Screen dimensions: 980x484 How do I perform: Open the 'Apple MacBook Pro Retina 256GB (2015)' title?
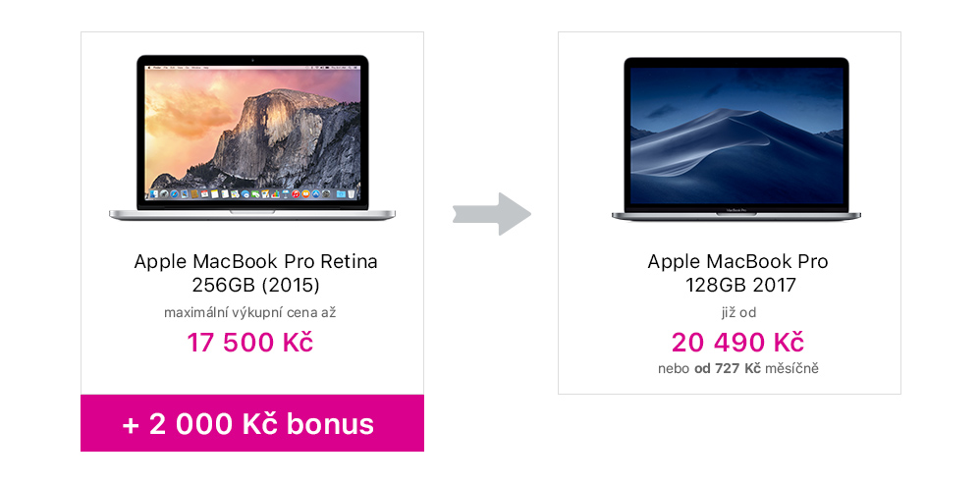[x=255, y=273]
